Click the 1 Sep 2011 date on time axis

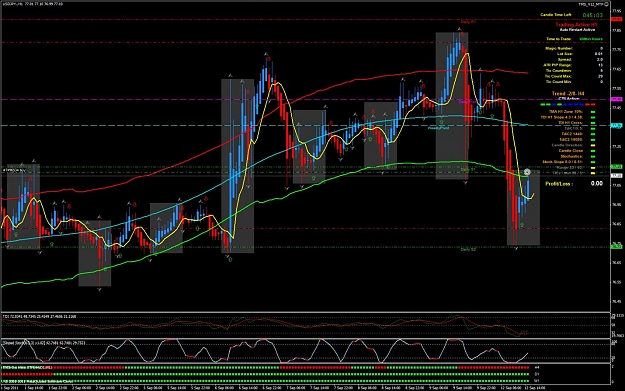[x=10, y=387]
